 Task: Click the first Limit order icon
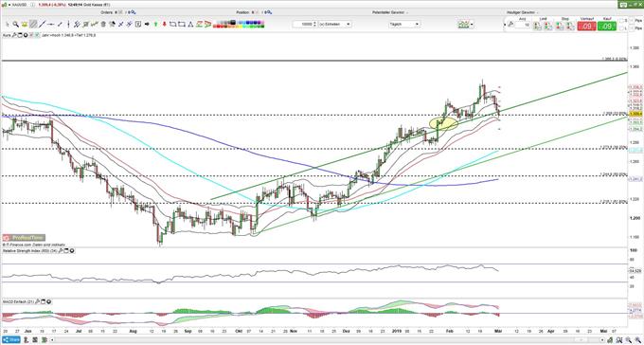click(x=537, y=26)
